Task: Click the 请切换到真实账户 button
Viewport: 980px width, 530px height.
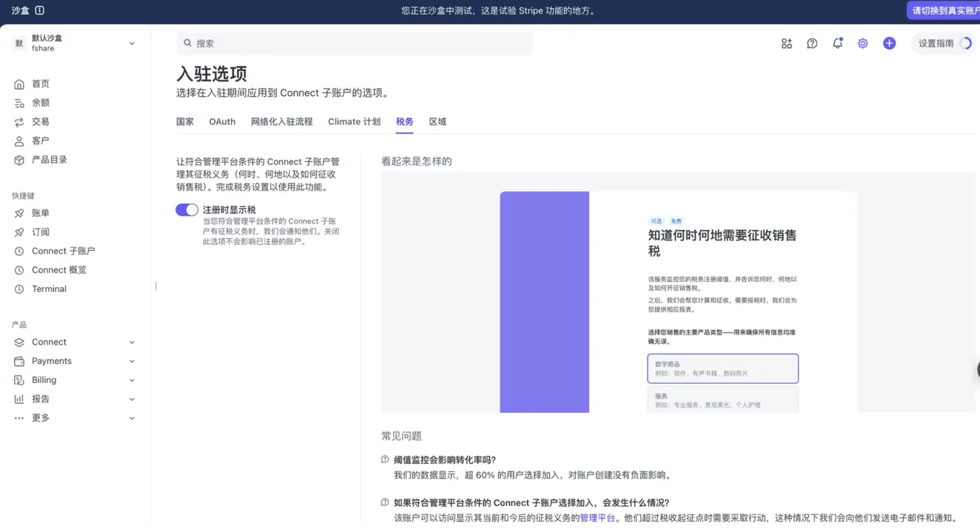Action: tap(945, 10)
